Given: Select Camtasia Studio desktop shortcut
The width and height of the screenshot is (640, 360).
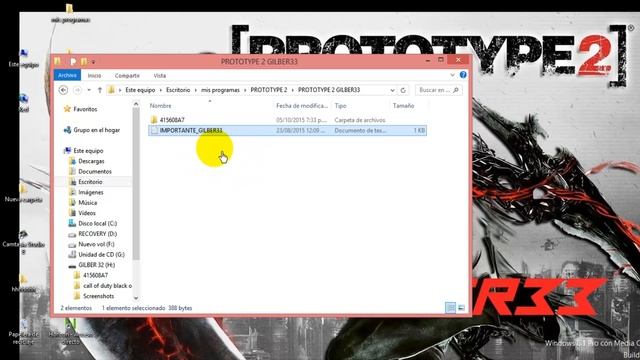Looking at the screenshot, I should pos(23,242).
